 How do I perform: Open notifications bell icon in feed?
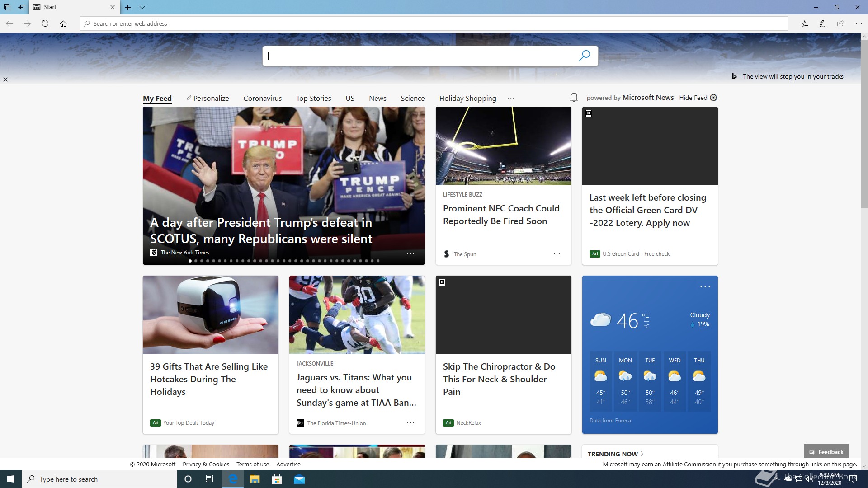[x=574, y=98]
